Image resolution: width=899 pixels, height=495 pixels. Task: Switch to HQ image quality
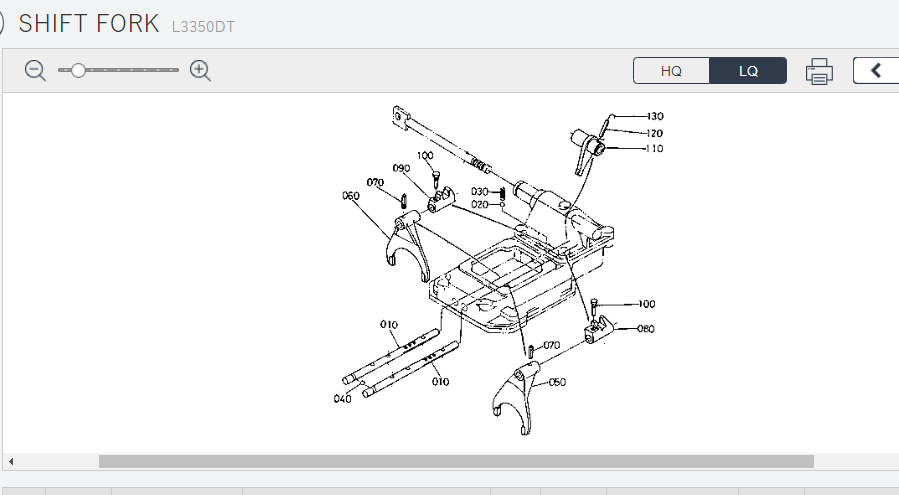671,71
